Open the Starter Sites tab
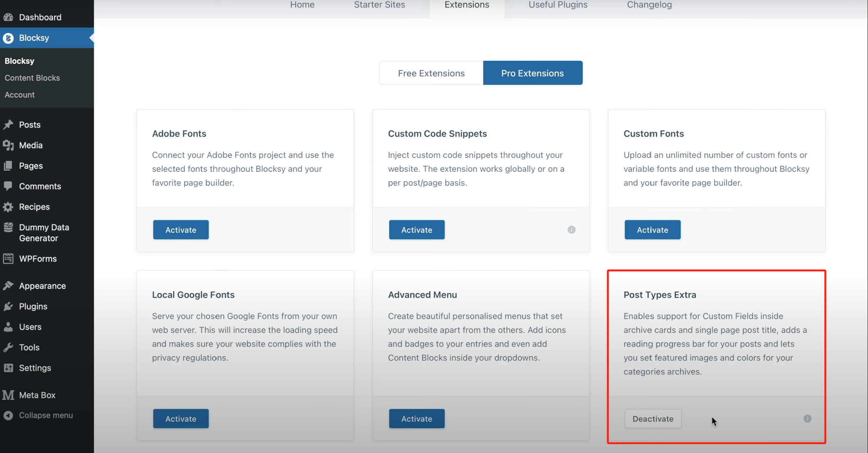The width and height of the screenshot is (868, 453). tap(379, 5)
